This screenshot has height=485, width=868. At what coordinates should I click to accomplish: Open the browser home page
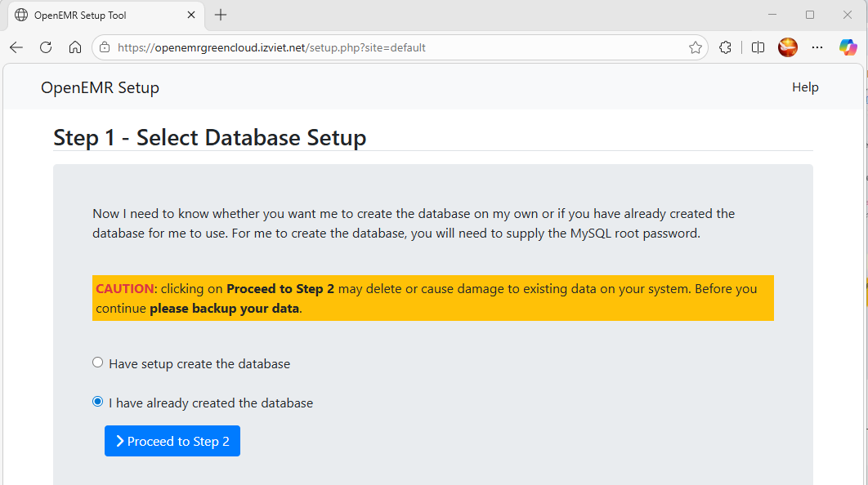tap(75, 47)
